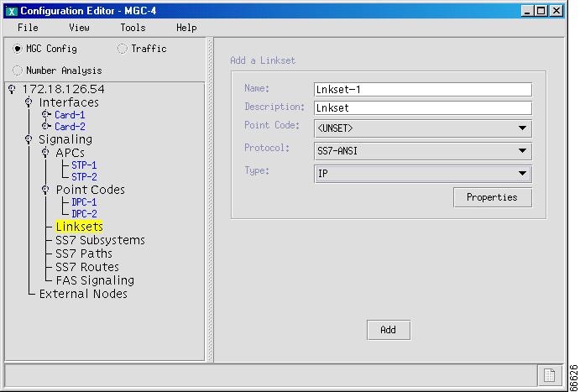
Task: Select the Number Analysis radio button
Action: pyautogui.click(x=17, y=71)
